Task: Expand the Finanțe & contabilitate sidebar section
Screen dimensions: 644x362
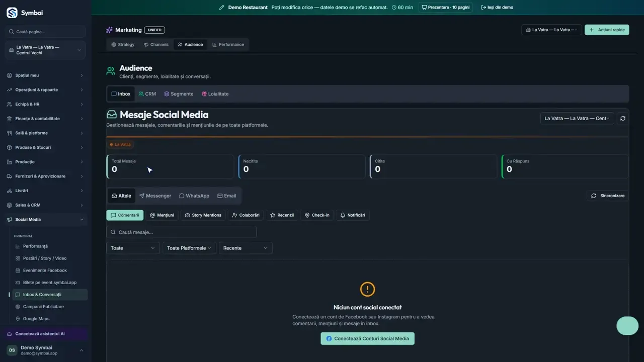Action: (x=45, y=119)
